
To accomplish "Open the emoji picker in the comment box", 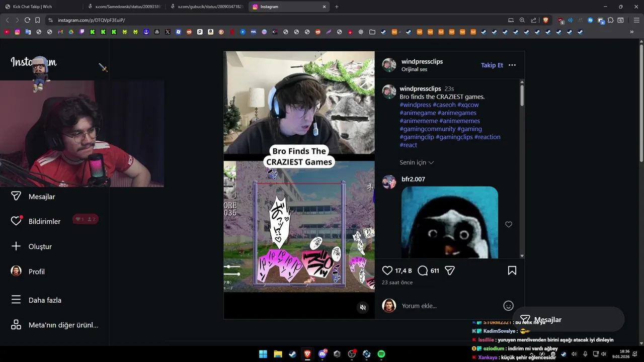I will [x=508, y=306].
